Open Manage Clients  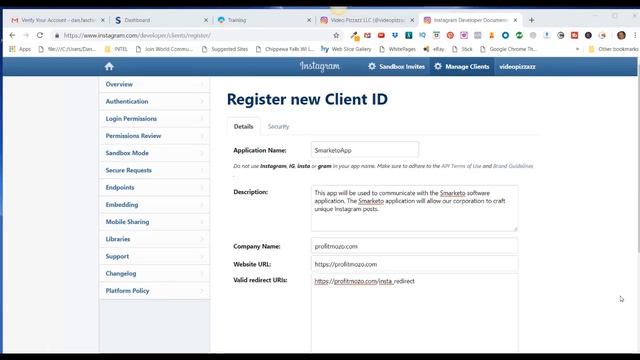click(x=462, y=67)
